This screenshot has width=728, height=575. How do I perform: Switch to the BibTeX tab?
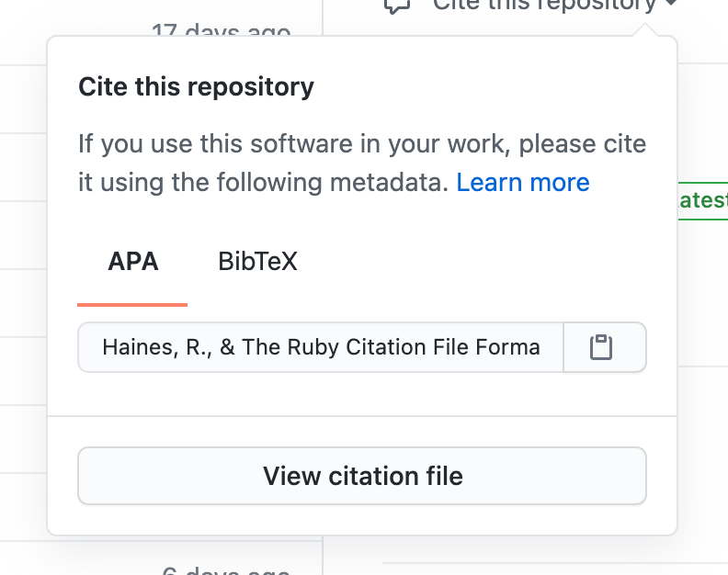click(x=257, y=262)
